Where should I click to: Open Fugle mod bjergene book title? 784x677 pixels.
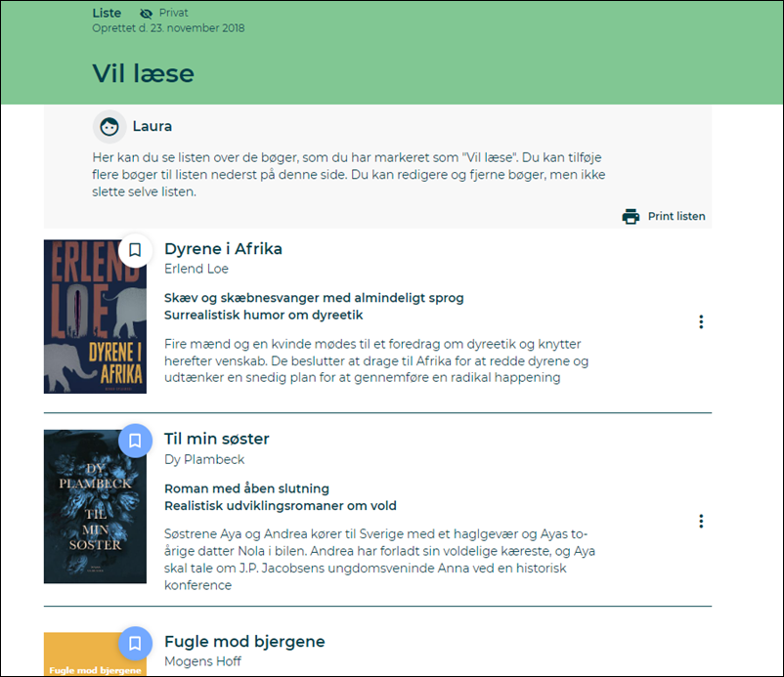[244, 642]
